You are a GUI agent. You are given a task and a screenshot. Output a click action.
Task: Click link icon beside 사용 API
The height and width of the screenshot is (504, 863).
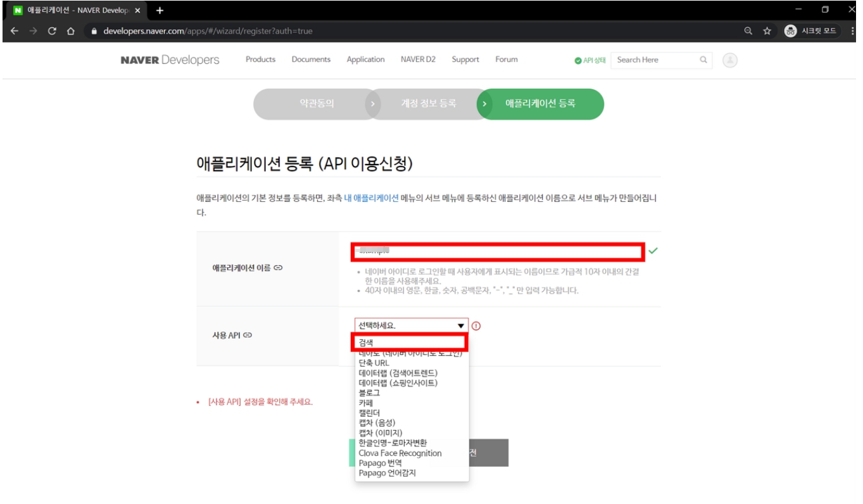click(248, 334)
